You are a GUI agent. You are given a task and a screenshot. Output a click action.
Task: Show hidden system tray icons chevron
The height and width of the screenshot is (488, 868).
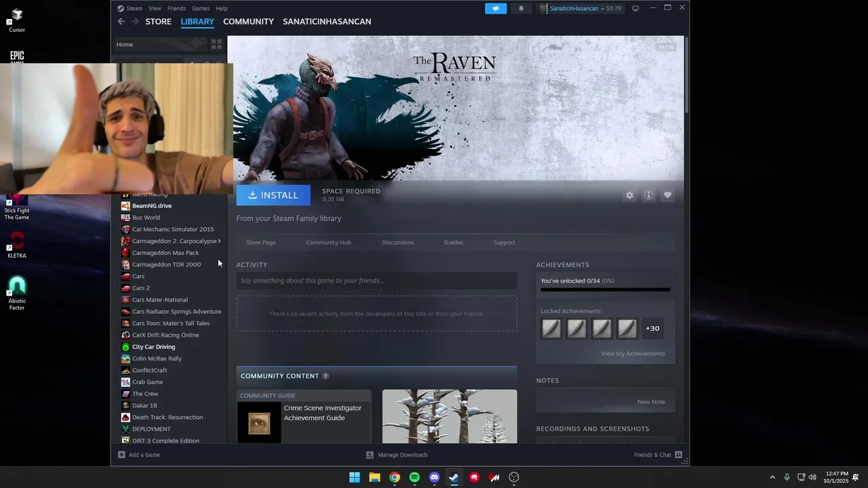(x=772, y=477)
